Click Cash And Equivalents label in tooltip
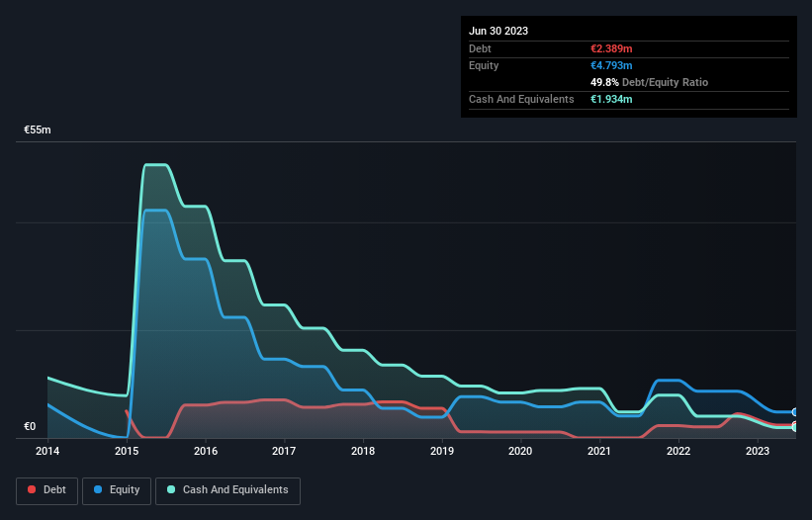This screenshot has width=812, height=520. pyautogui.click(x=521, y=99)
